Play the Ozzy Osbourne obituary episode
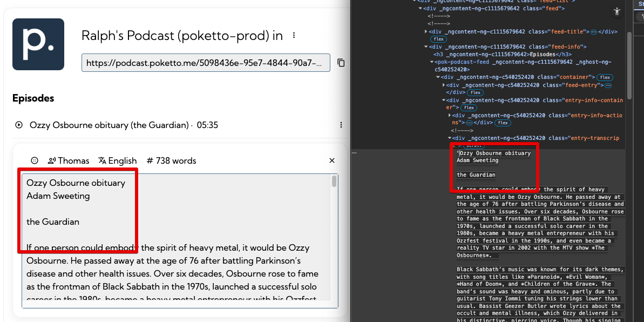The image size is (644, 322). click(x=19, y=125)
